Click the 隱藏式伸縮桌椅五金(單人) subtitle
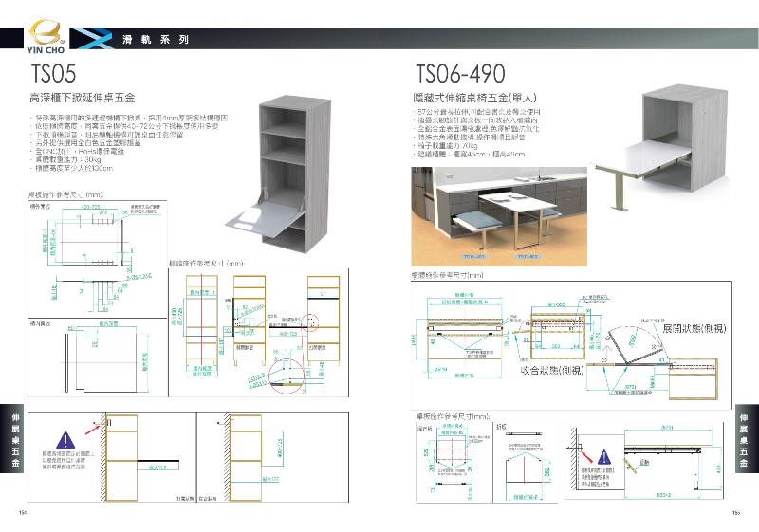759x532 pixels. (x=475, y=98)
